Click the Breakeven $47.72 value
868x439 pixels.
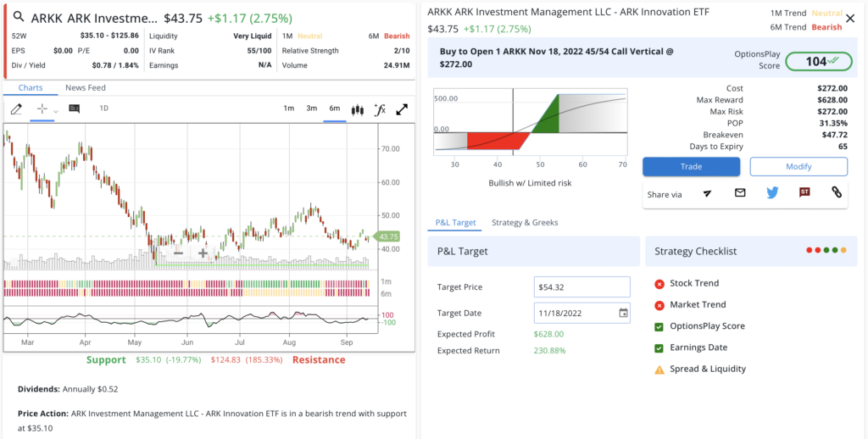[x=835, y=135]
